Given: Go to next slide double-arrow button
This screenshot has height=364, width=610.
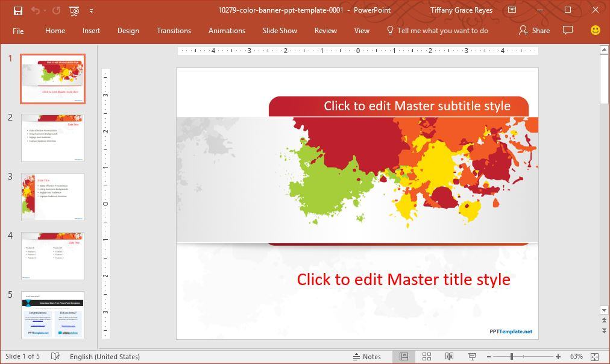Looking at the screenshot, I should click(x=604, y=331).
